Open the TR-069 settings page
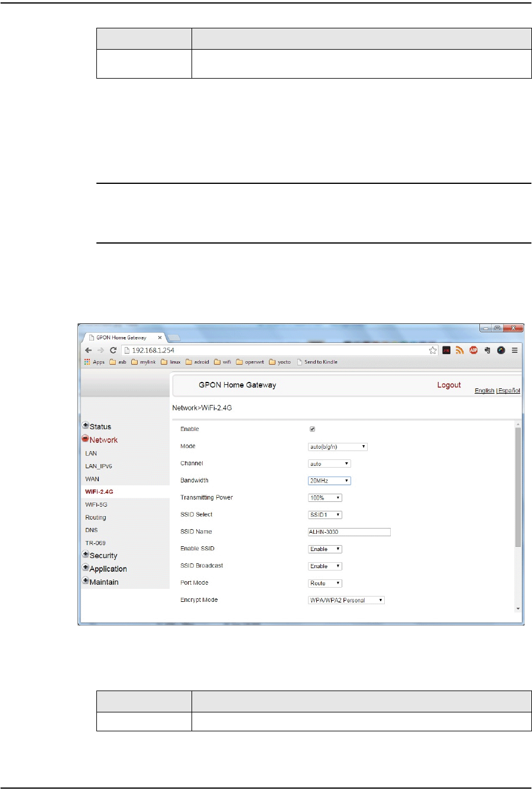The height and width of the screenshot is (794, 532). (x=95, y=543)
